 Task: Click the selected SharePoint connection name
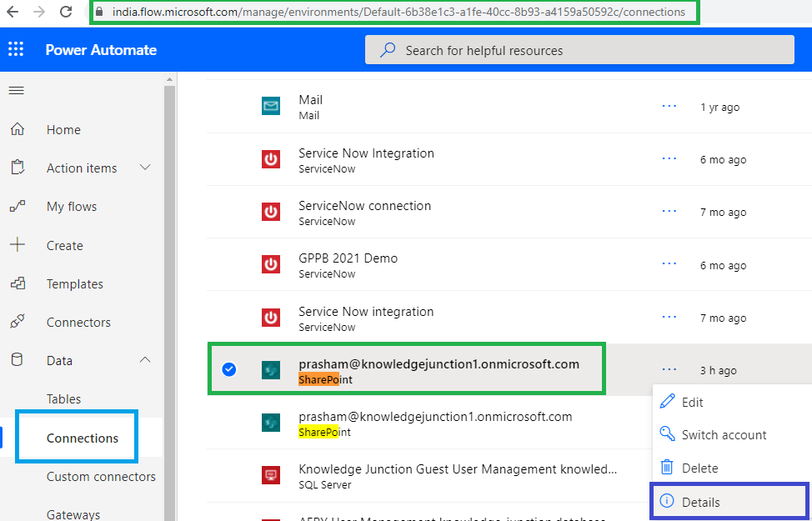click(x=439, y=364)
